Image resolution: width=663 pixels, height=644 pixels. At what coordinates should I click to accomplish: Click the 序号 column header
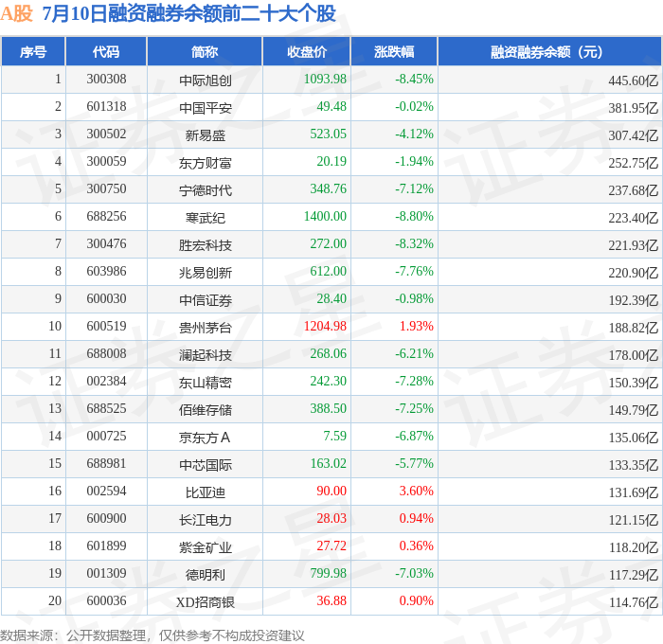[x=33, y=51]
